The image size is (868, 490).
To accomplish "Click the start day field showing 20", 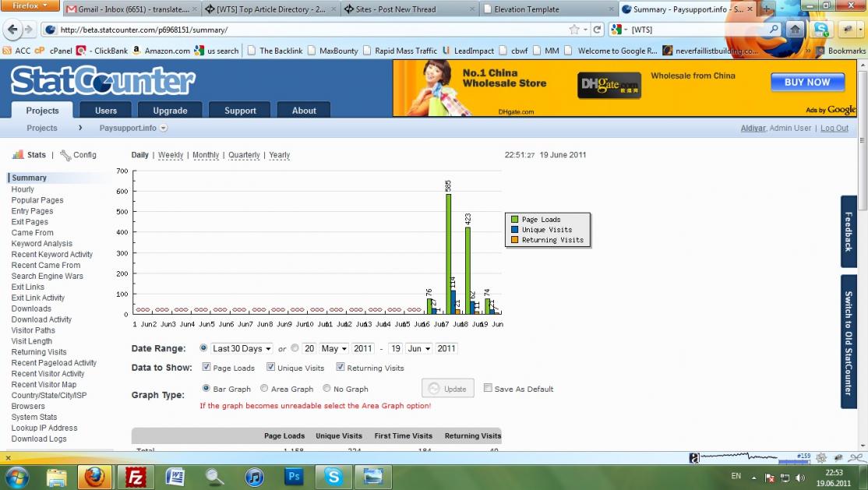I will 309,348.
